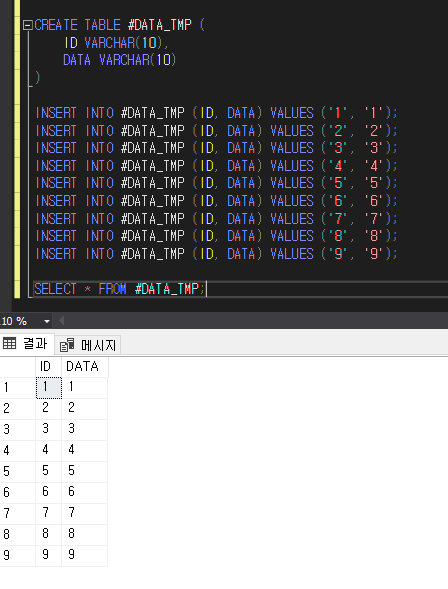Click the messages tab icon
The image size is (448, 589).
(67, 345)
